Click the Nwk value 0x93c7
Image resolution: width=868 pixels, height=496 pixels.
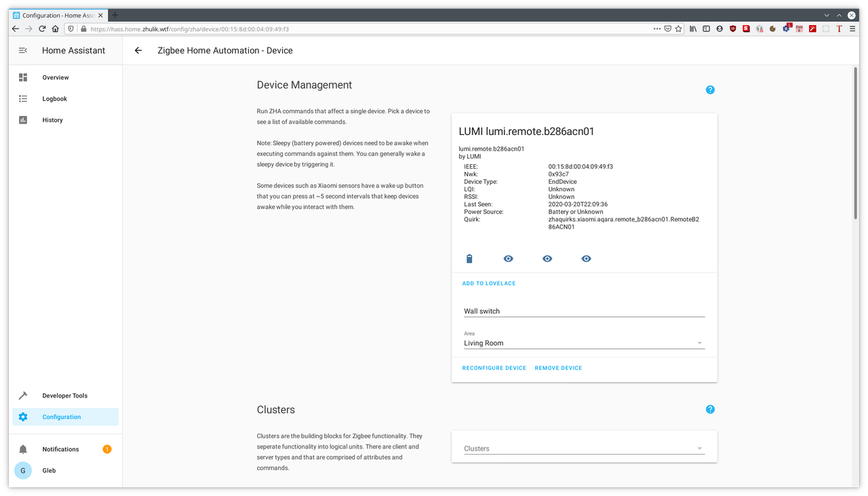559,174
